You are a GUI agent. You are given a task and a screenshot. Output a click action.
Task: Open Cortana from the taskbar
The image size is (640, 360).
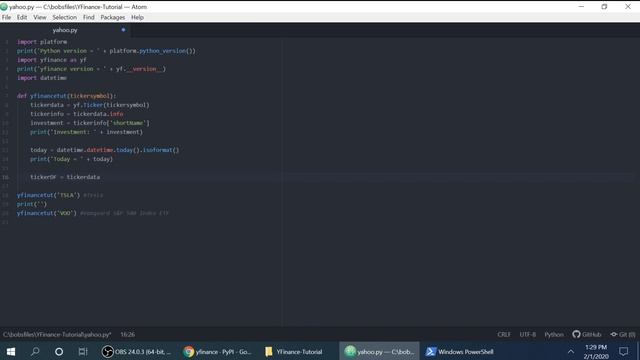point(59,351)
